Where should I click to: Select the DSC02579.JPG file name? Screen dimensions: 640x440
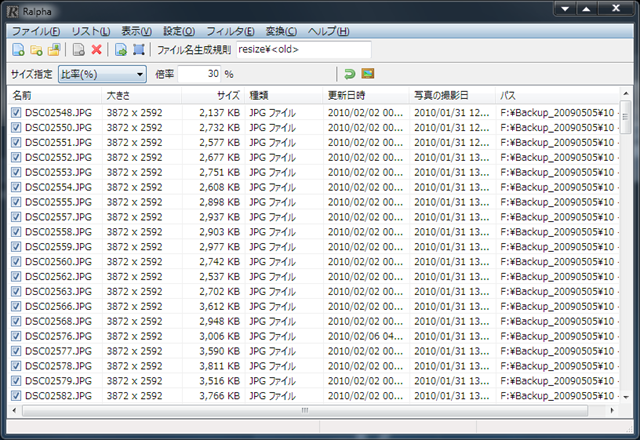pos(58,381)
